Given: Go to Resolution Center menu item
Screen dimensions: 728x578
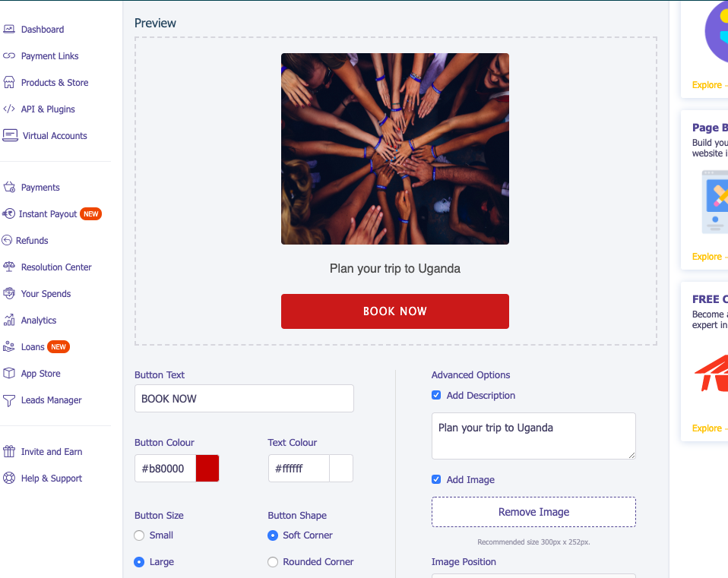Looking at the screenshot, I should click(56, 267).
